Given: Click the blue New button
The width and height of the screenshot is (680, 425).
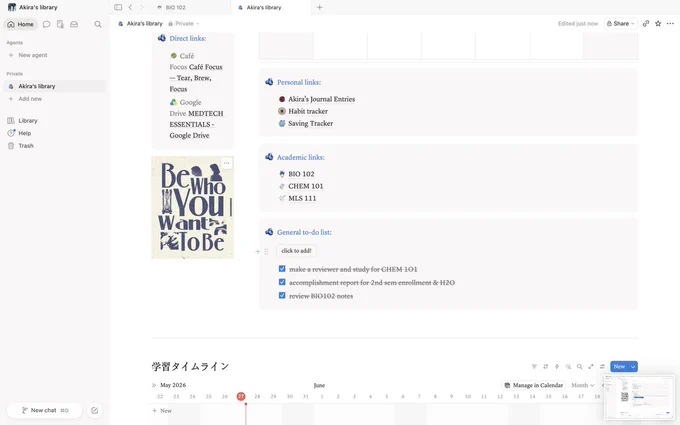Looking at the screenshot, I should click(619, 366).
